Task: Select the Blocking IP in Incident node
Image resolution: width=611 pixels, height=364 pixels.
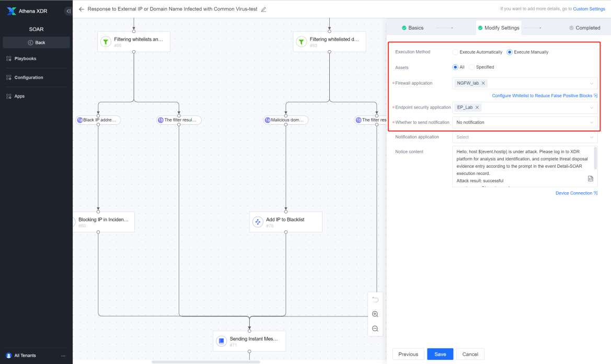Action: [x=103, y=222]
